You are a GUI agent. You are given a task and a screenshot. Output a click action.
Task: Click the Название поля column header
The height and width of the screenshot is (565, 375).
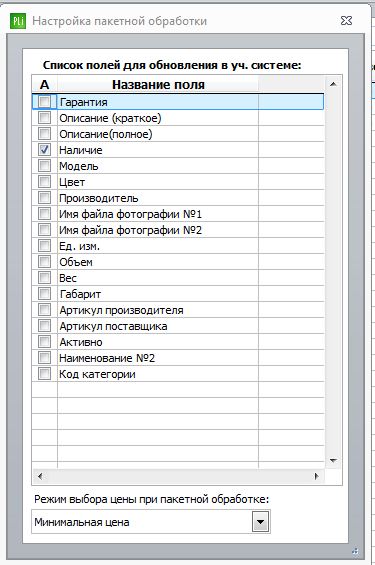158,85
